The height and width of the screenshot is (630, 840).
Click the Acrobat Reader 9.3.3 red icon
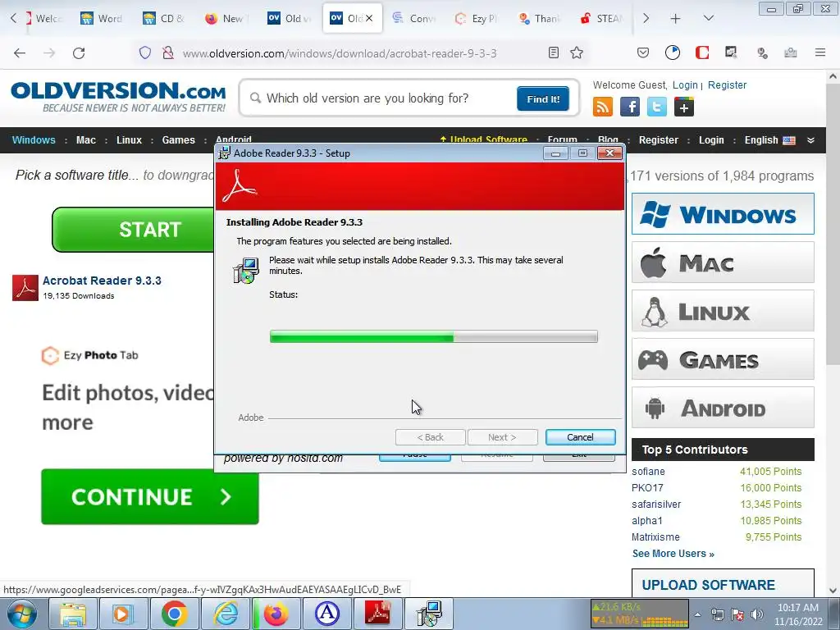(25, 288)
